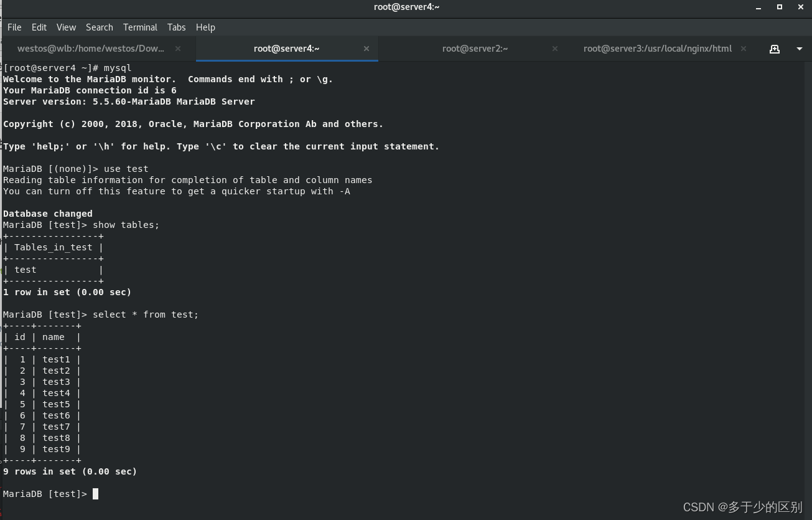Click the 'connection id is 6' line
This screenshot has width=812, height=520.
click(x=90, y=90)
